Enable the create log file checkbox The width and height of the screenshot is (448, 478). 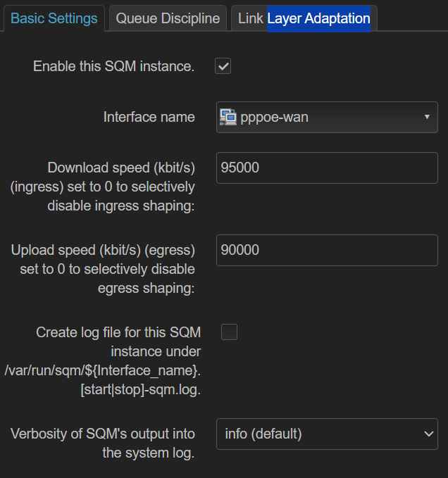(229, 332)
